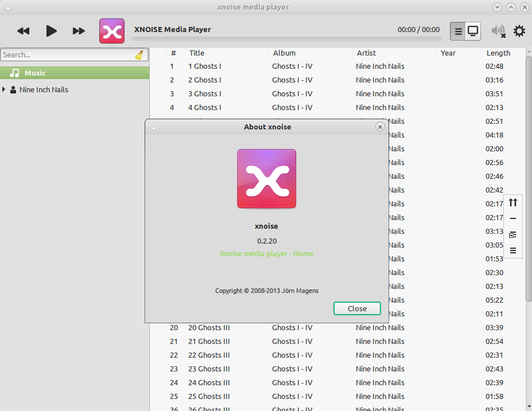Start playback with the play button
Screen dimensions: 532x411
51,31
